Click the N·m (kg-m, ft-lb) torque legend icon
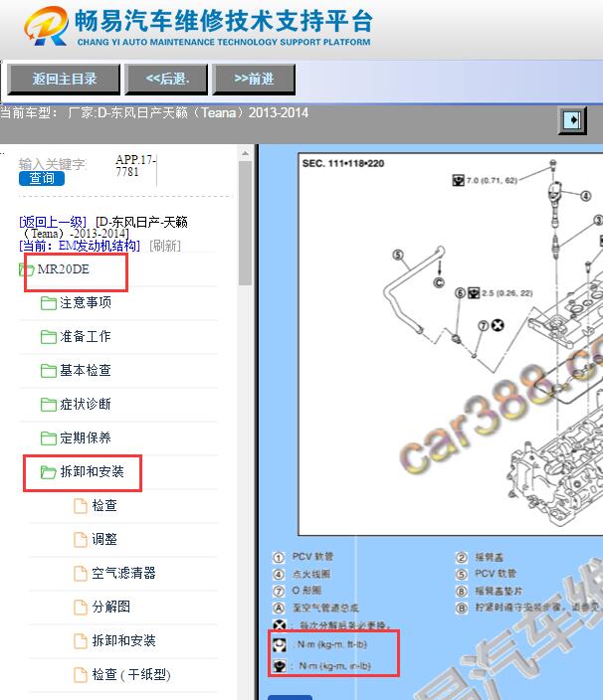The width and height of the screenshot is (603, 700). (280, 644)
